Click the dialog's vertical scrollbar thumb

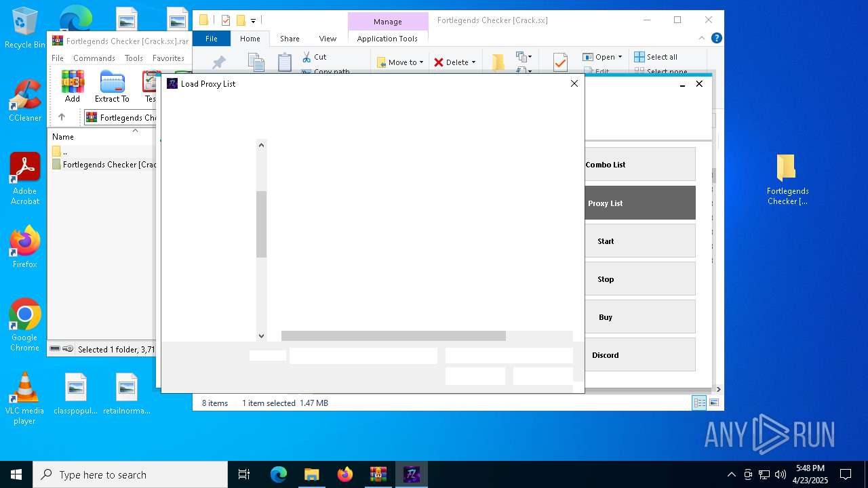tap(262, 224)
